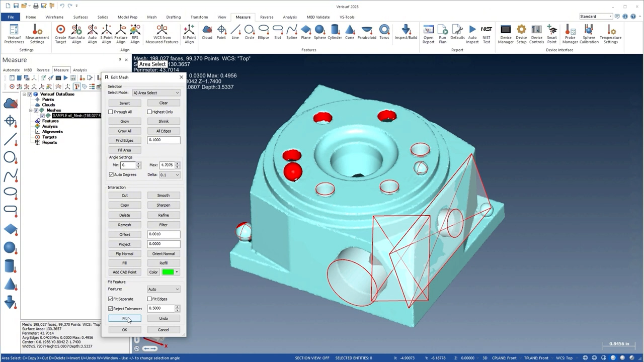Collapse Meshes tree node
Image resolution: width=644 pixels, height=362 pixels.
(30, 110)
